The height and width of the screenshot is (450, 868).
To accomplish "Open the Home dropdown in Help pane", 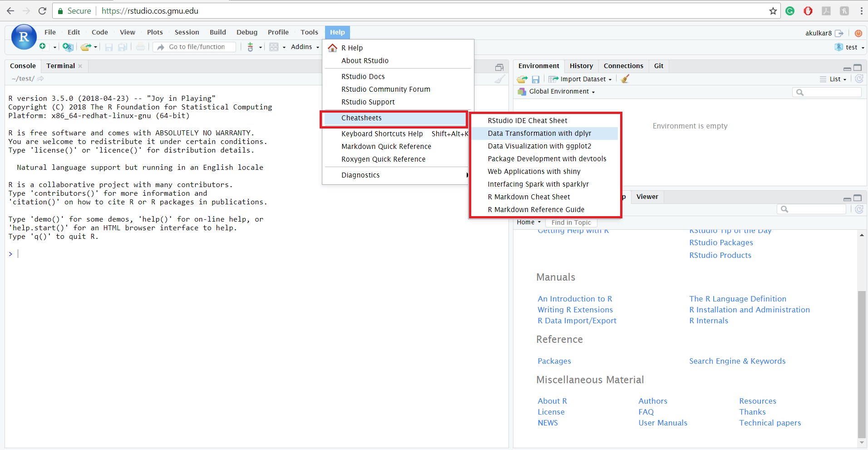I will (529, 222).
